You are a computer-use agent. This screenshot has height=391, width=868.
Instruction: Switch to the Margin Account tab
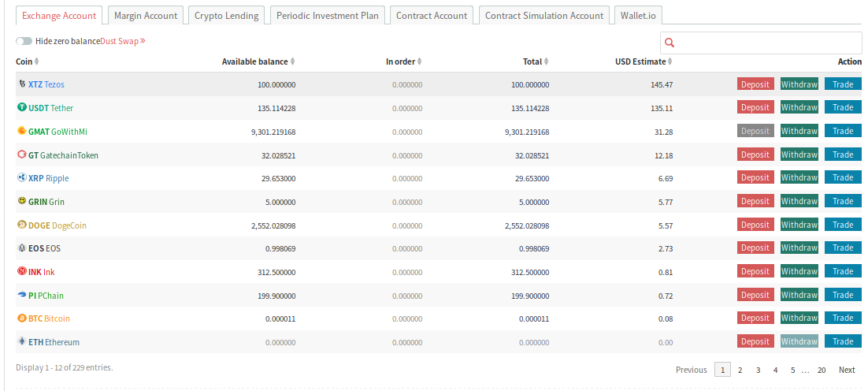tap(146, 16)
